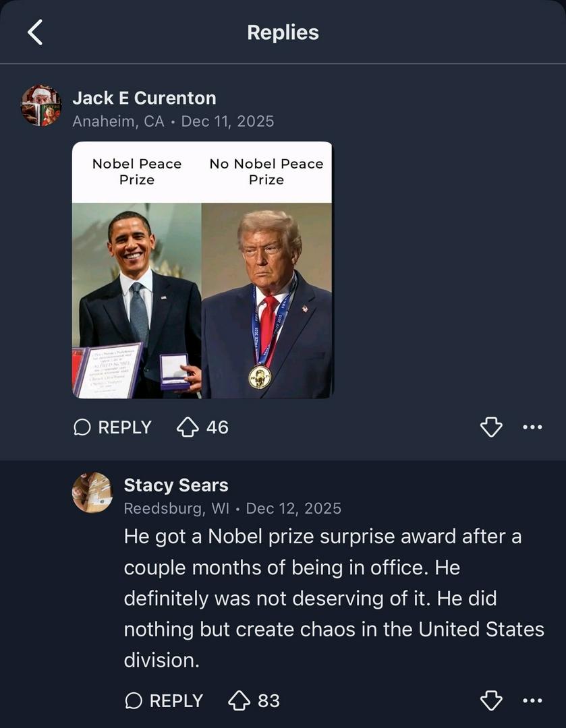
Task: Tap the Anaheim, CA location label
Action: pyautogui.click(x=118, y=121)
